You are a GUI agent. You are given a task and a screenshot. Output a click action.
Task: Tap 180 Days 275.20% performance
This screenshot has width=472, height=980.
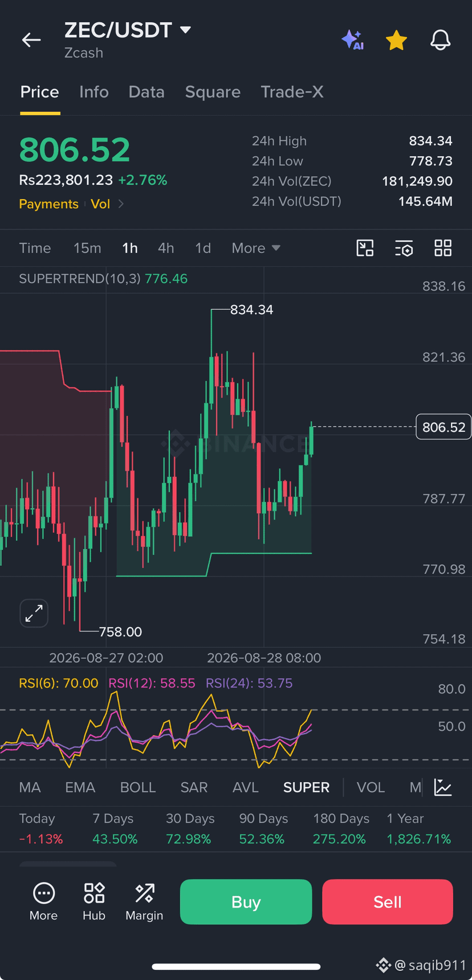click(x=341, y=829)
